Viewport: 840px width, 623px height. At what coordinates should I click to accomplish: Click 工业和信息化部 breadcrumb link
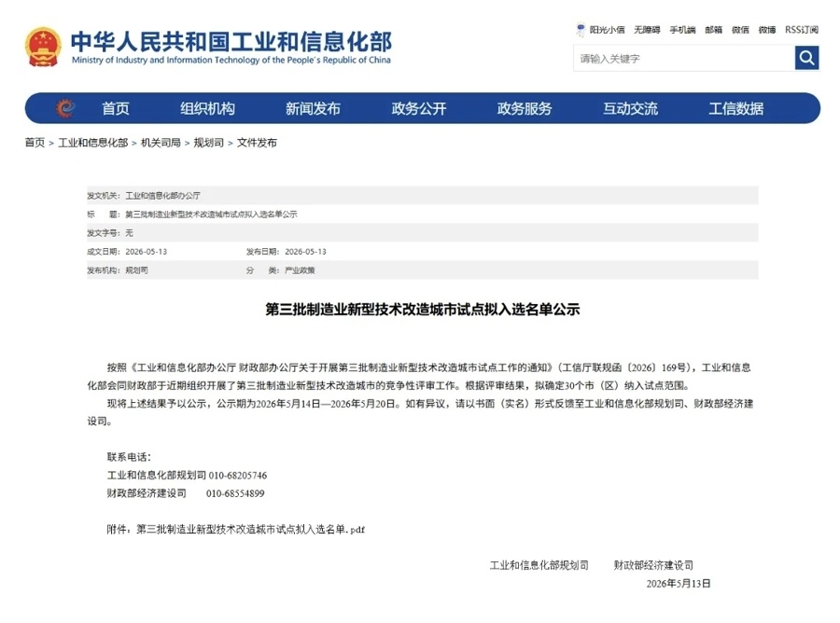tap(92, 143)
